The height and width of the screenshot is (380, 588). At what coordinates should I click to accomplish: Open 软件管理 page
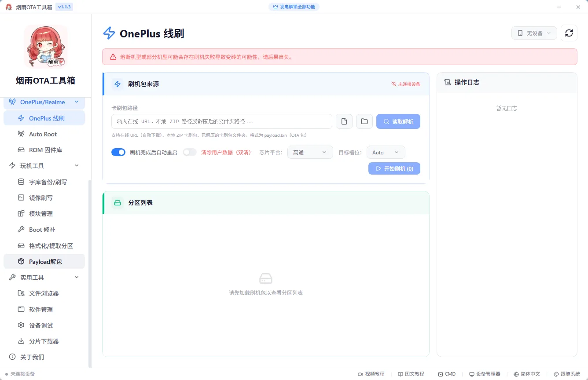(44, 309)
